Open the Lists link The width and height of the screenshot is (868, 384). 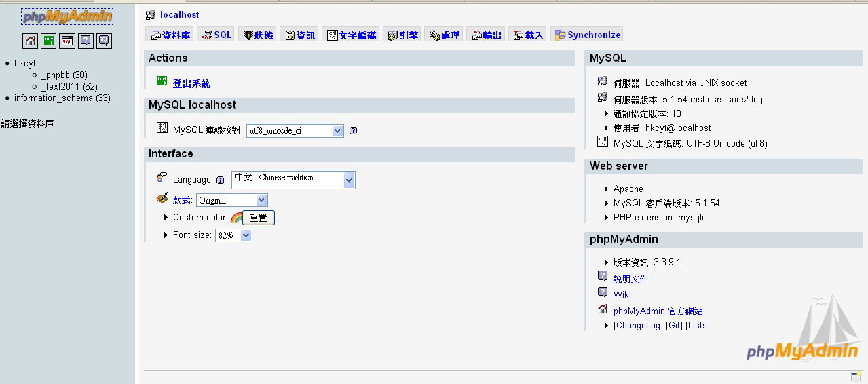[x=698, y=326]
